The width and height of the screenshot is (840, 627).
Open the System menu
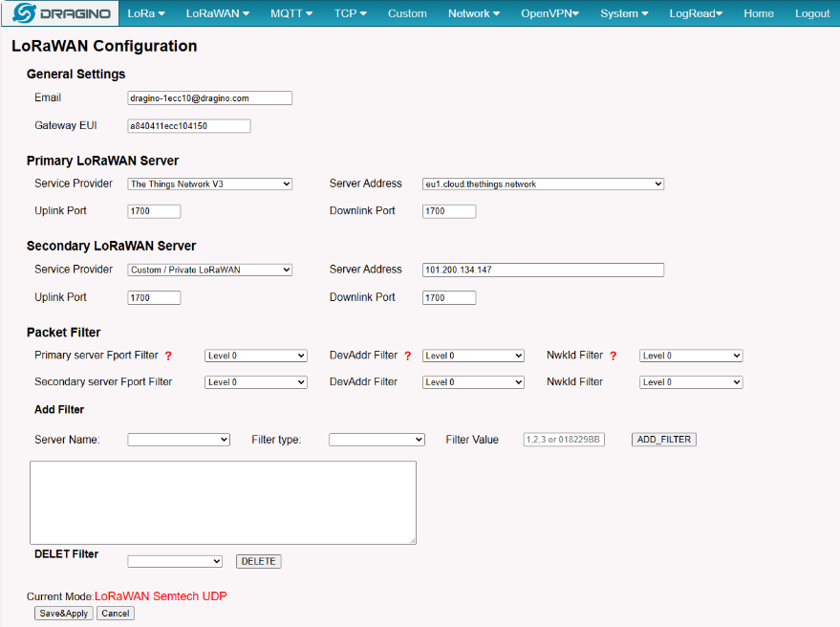624,13
